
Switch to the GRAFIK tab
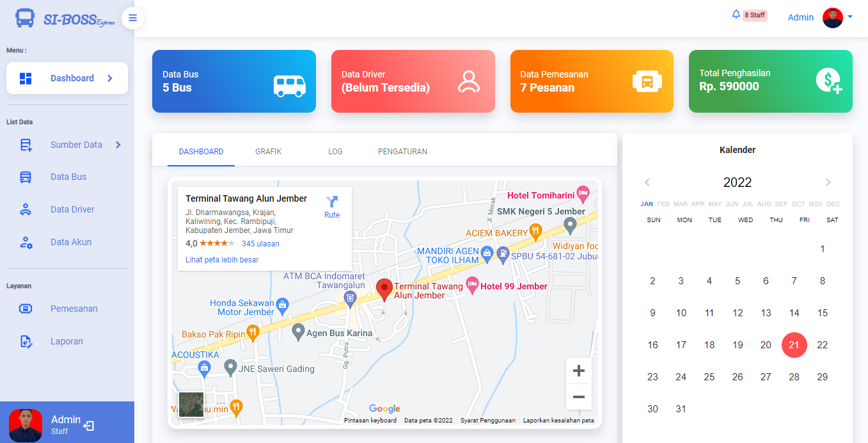pos(268,152)
